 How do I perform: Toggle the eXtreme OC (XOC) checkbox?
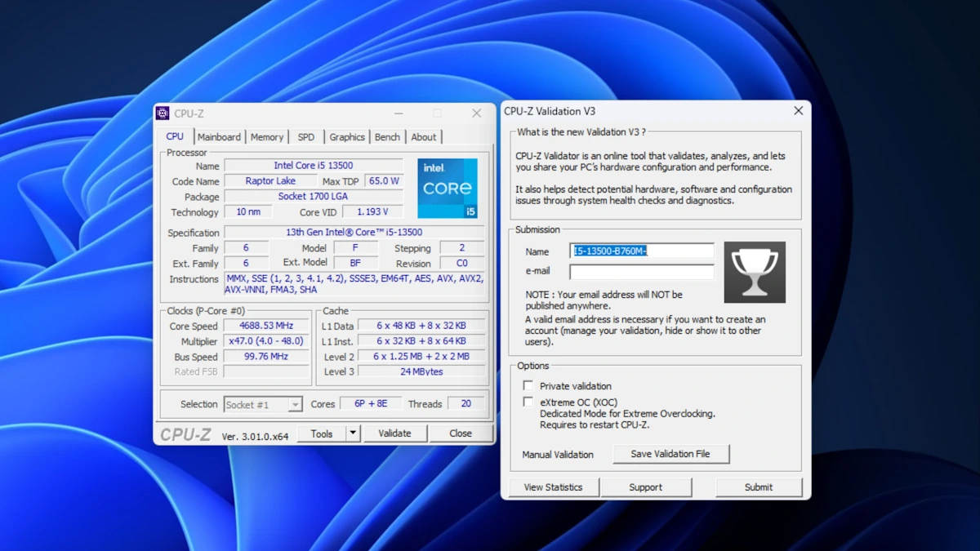pyautogui.click(x=528, y=402)
